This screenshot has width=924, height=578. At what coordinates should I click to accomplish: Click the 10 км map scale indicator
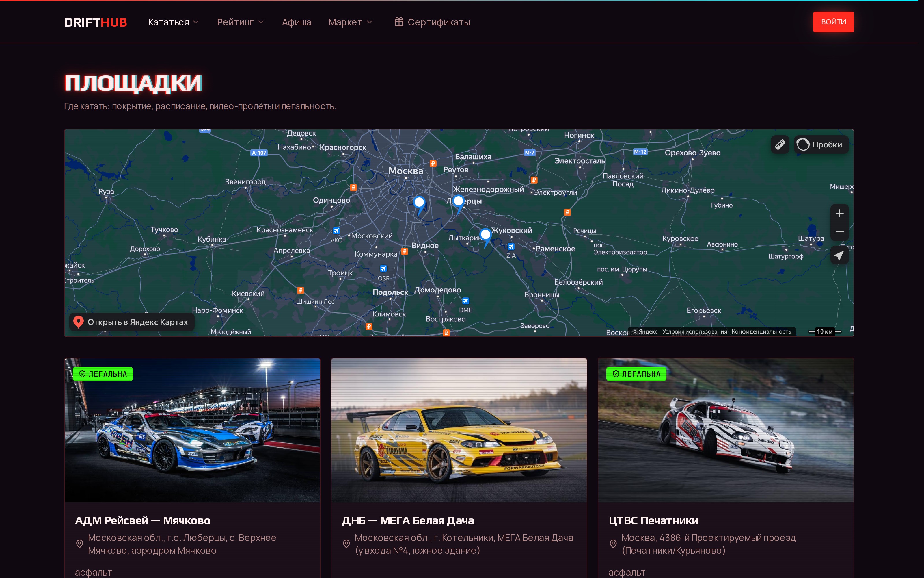[x=825, y=331]
